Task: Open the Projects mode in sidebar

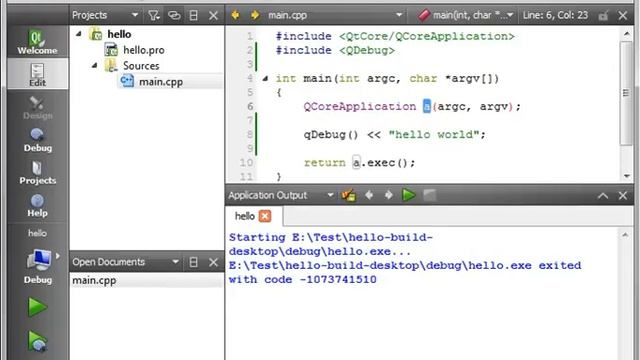Action: pyautogui.click(x=37, y=172)
